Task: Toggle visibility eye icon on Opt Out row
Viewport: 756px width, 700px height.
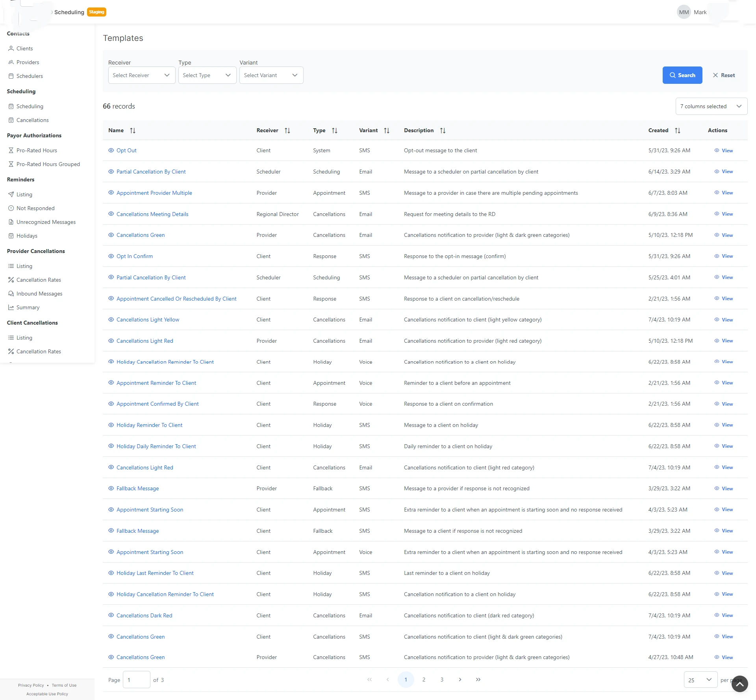Action: coord(110,150)
